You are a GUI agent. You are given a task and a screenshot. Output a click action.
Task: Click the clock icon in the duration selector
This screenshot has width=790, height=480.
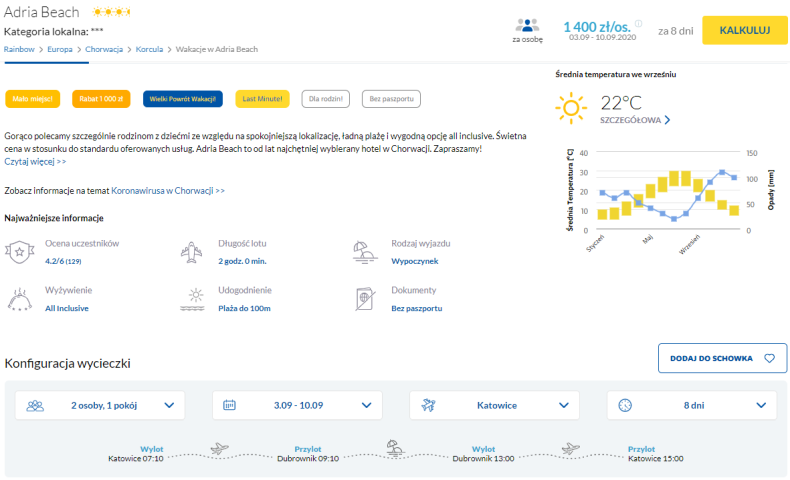[625, 405]
